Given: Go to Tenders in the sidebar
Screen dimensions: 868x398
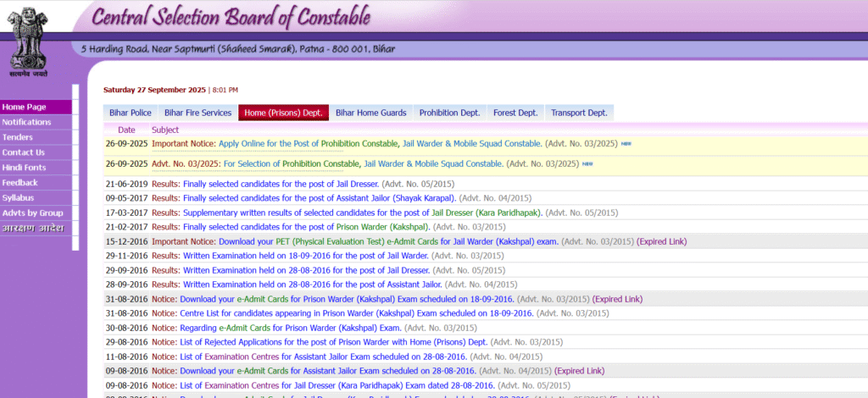Looking at the screenshot, I should point(18,137).
